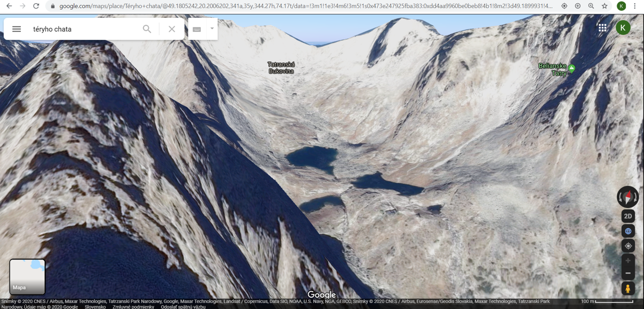Bookmark this page with the star icon
Screen dimensions: 644x309
[605, 6]
